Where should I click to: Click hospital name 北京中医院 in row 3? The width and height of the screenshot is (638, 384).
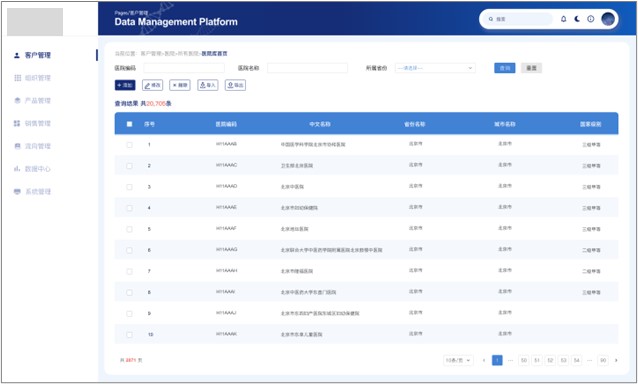pos(292,187)
